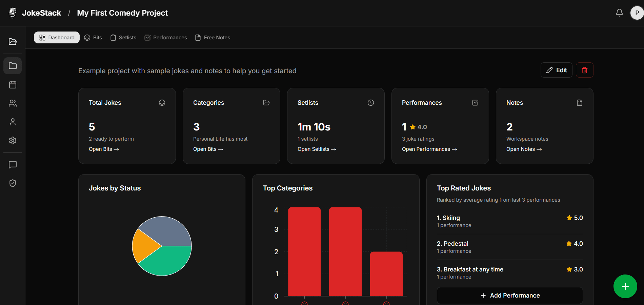This screenshot has height=305, width=644.
Task: Open the settings gear in sidebar
Action: tap(13, 140)
